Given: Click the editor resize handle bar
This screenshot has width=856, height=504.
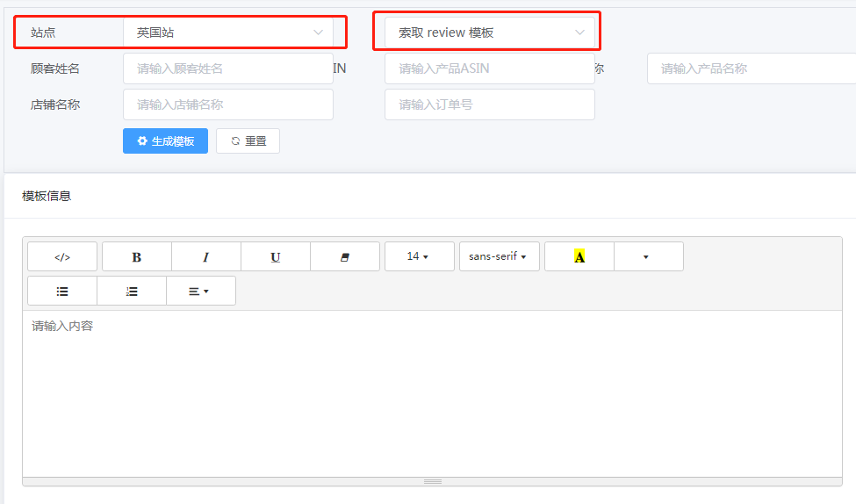Looking at the screenshot, I should point(432,482).
